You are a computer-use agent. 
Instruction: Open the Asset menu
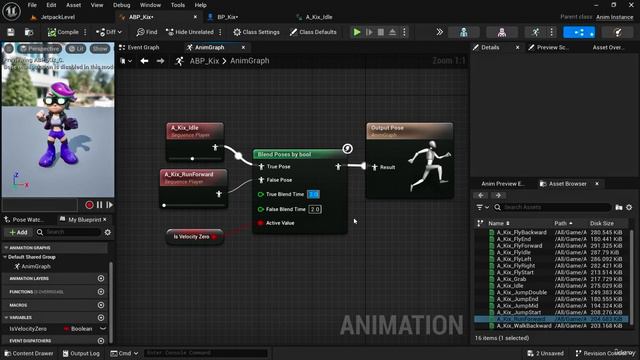73,5
